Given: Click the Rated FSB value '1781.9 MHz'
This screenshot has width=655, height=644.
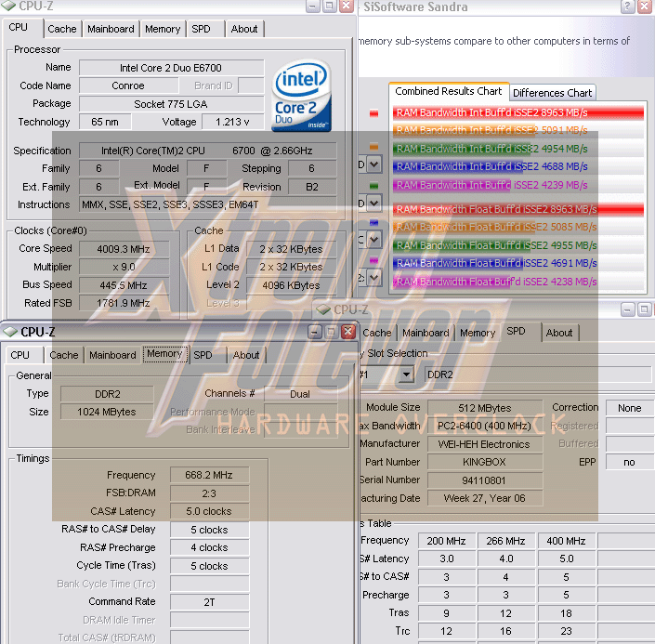Looking at the screenshot, I should (x=124, y=303).
